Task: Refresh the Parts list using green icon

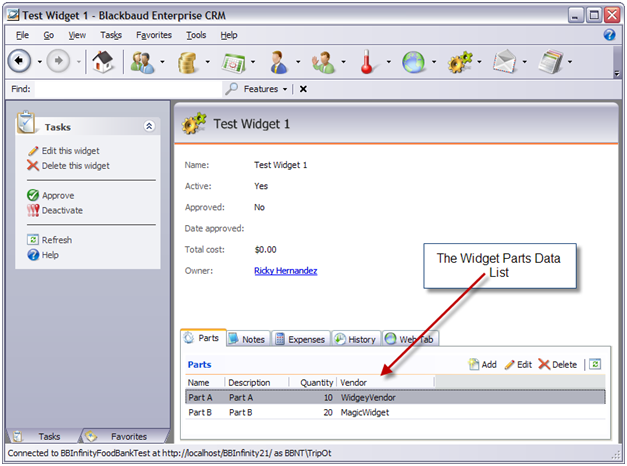Action: tap(594, 365)
